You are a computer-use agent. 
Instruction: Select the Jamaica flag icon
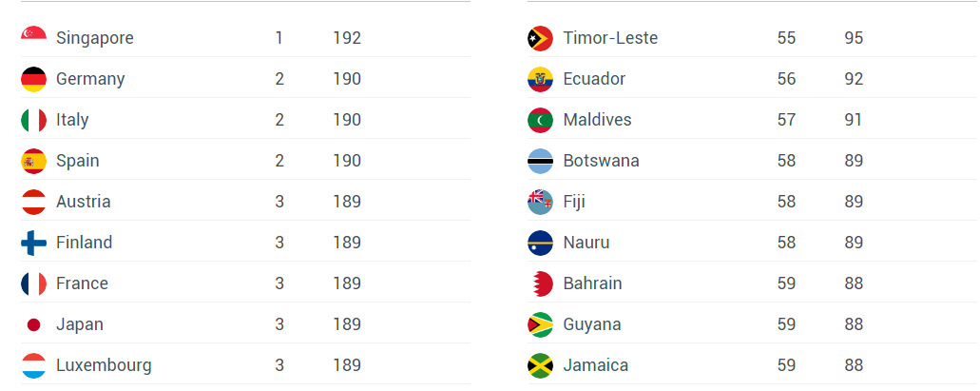[x=540, y=365]
